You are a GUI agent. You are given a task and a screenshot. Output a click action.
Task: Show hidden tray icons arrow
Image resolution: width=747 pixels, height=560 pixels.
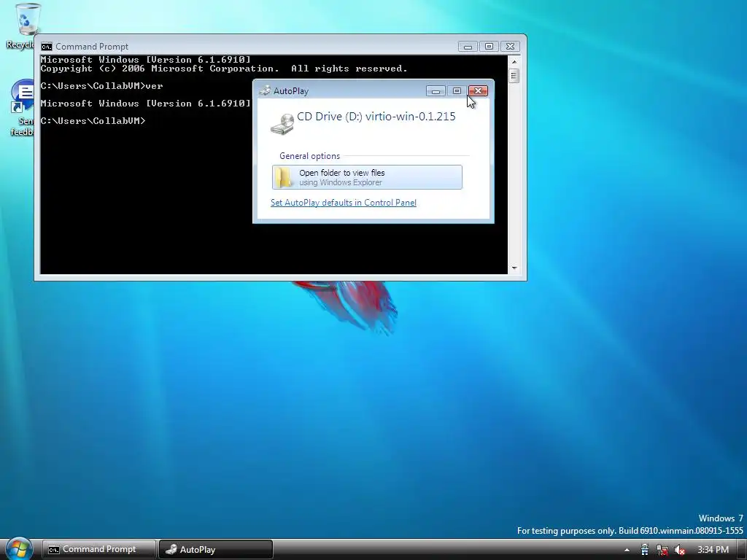click(x=627, y=550)
